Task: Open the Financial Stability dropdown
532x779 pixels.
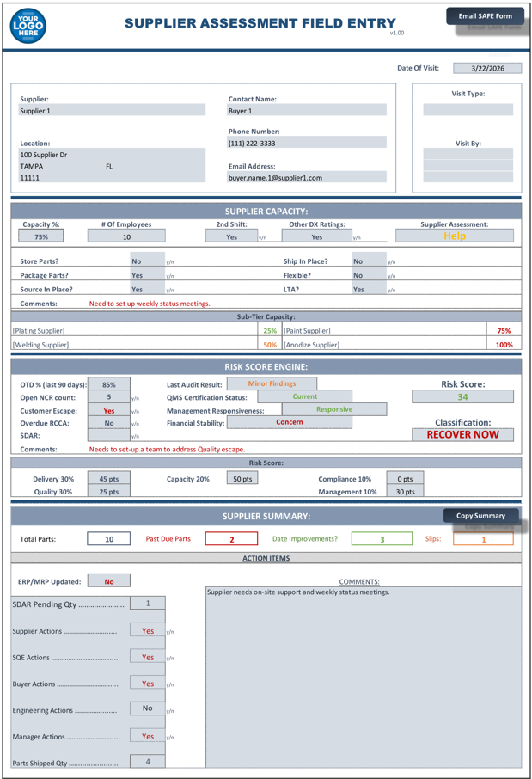Action: tap(289, 422)
